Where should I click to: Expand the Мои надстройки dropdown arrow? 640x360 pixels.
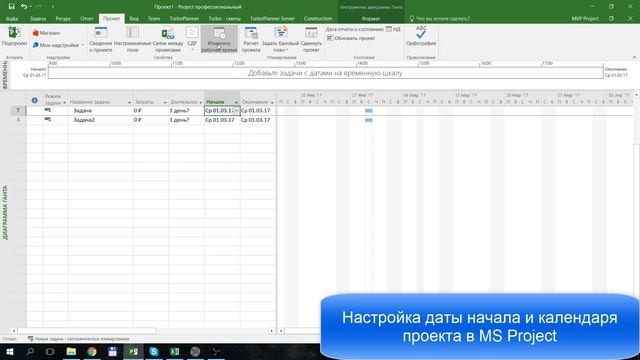coord(83,45)
